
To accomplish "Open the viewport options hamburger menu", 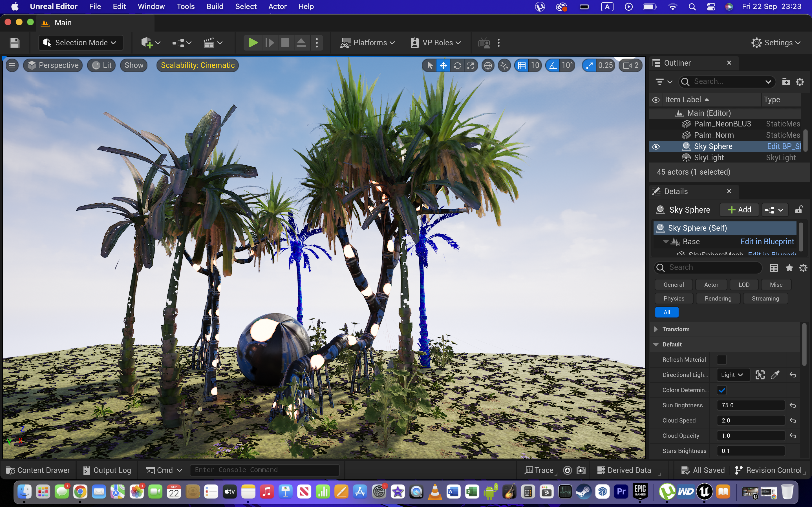I will (12, 65).
